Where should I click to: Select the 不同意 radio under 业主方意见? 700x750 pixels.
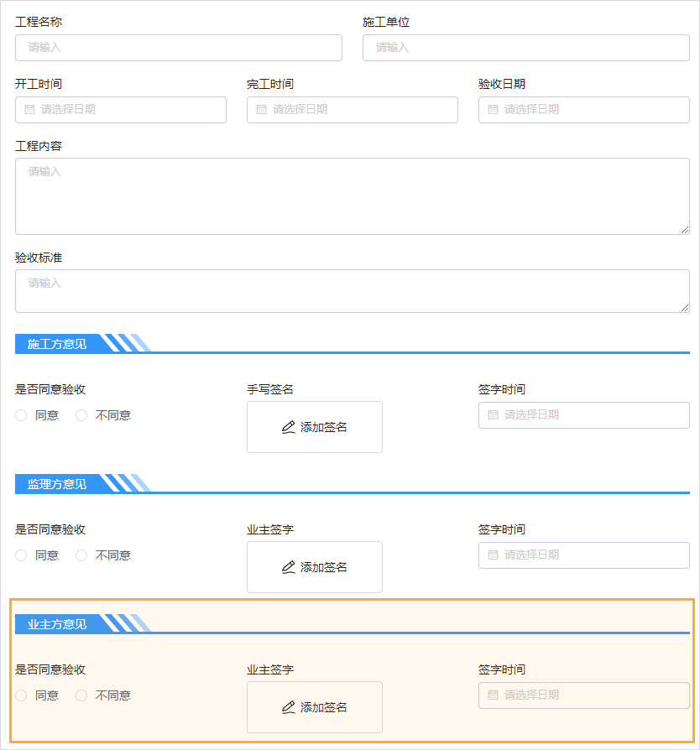coord(81,695)
